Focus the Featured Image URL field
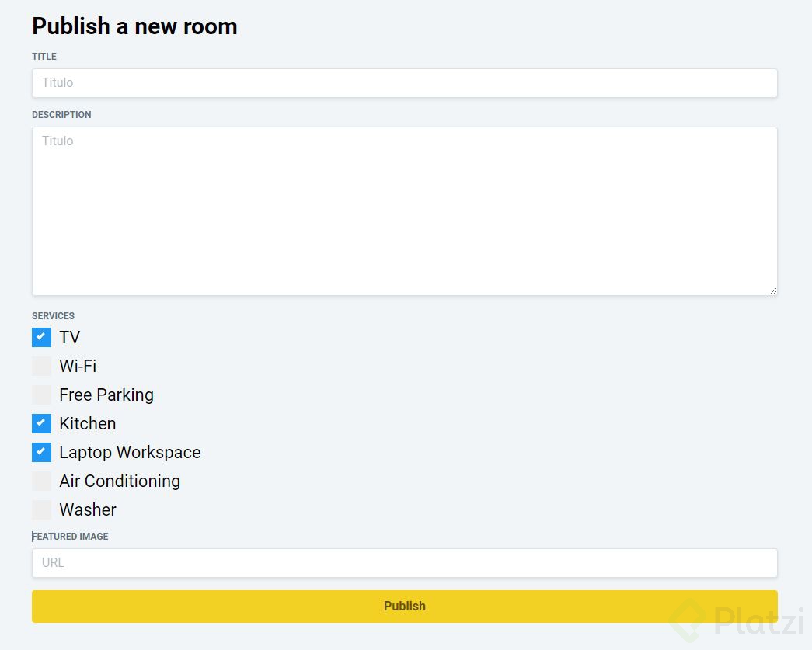This screenshot has width=812, height=650. [404, 563]
